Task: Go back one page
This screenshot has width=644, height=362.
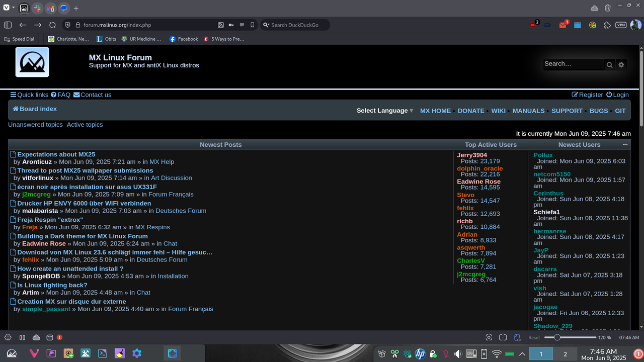Action: (x=23, y=25)
